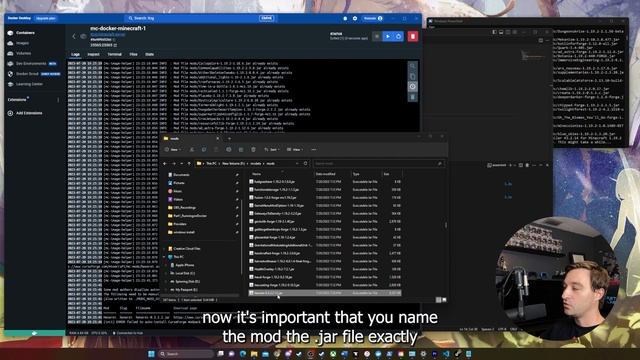Open the Extensions three-dot menu
This screenshot has height=360, width=640.
click(x=58, y=100)
